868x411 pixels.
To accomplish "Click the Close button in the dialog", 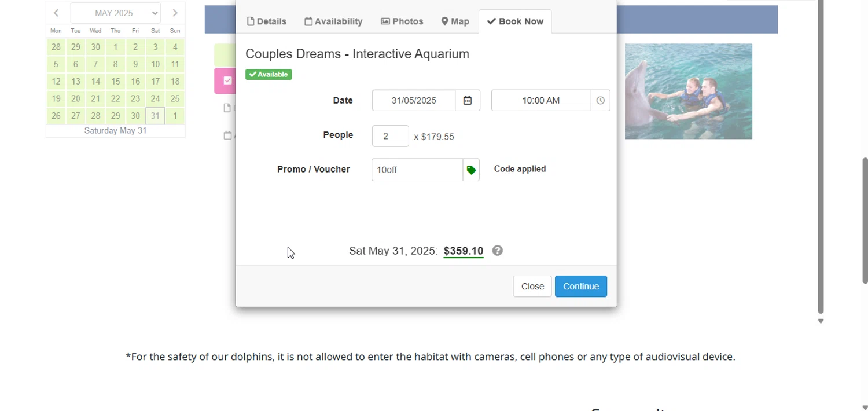I will [x=532, y=287].
